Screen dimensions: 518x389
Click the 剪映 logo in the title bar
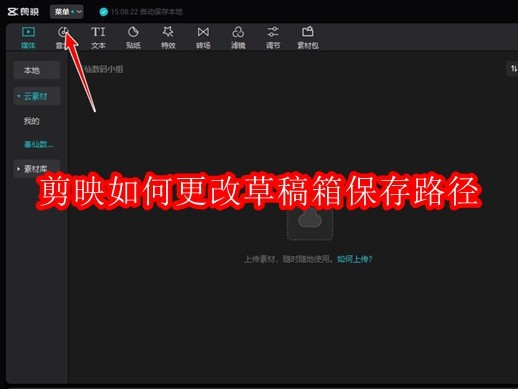point(23,12)
